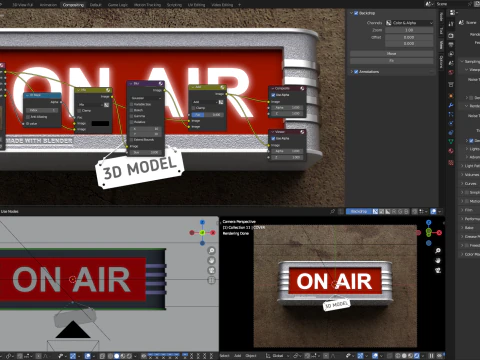Open the Modifiers wrench icon

pos(451,105)
